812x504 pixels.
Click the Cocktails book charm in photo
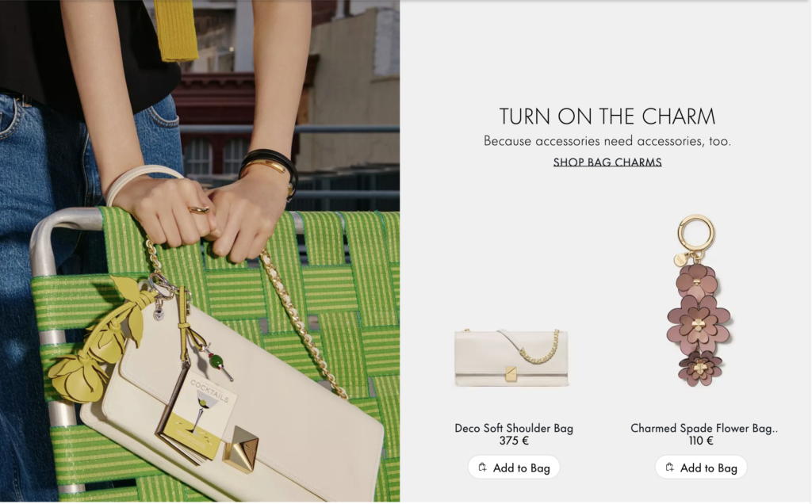tap(197, 414)
